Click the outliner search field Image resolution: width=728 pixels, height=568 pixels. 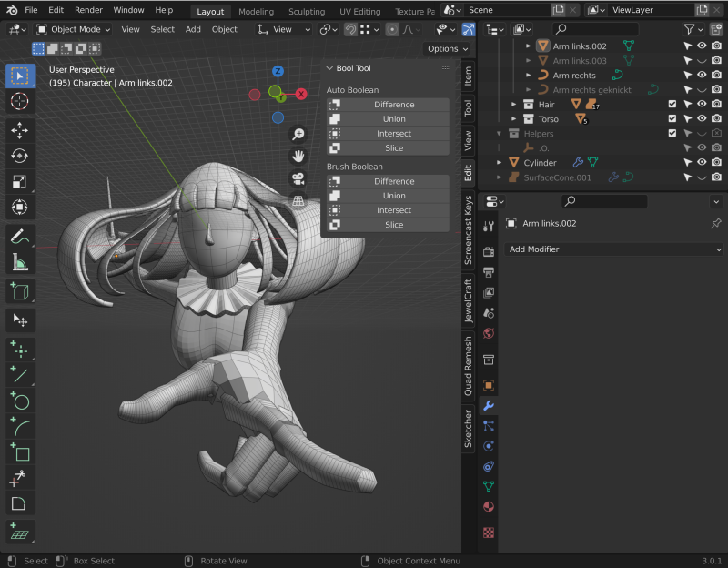tap(596, 30)
